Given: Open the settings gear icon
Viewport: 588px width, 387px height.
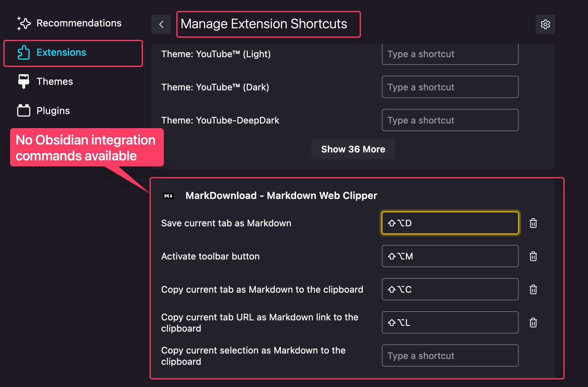Looking at the screenshot, I should tap(545, 24).
